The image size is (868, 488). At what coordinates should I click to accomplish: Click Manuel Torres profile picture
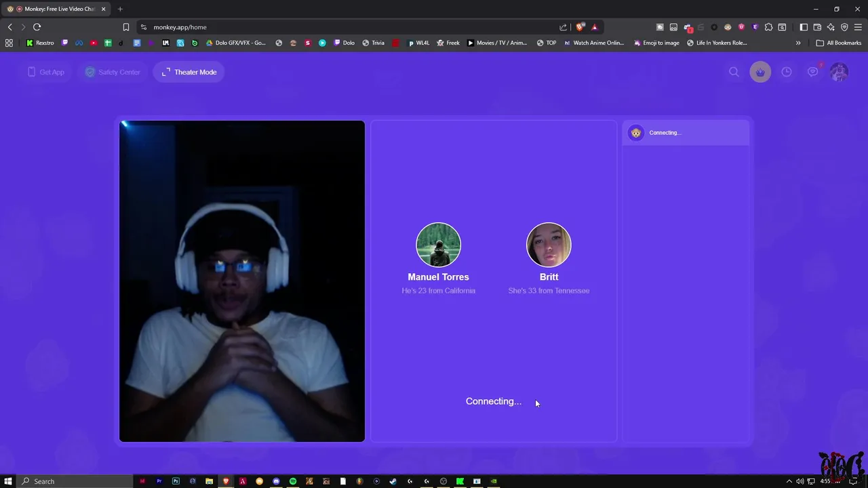coord(438,245)
